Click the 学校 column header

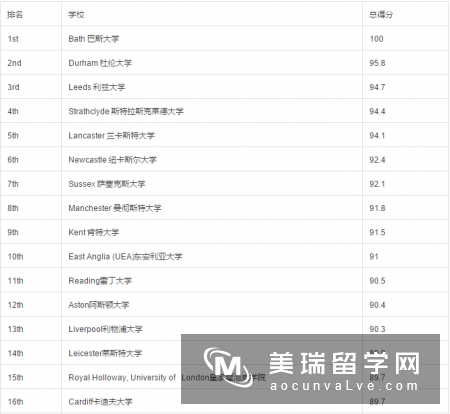point(212,14)
